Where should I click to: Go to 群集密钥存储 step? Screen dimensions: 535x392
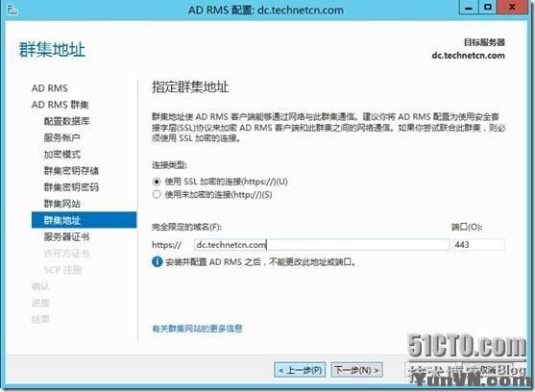coord(71,171)
